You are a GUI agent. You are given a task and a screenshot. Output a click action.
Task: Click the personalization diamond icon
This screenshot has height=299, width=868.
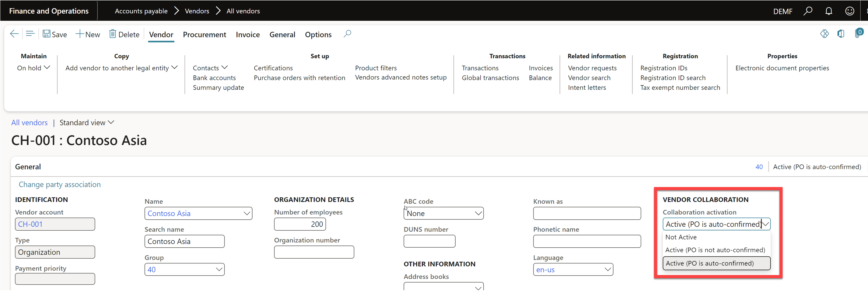(824, 34)
